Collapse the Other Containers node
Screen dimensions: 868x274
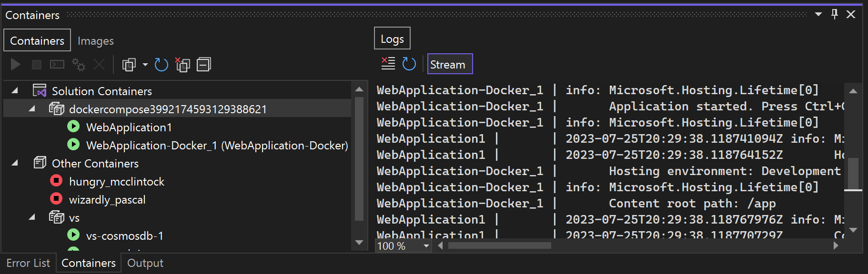tap(15, 163)
